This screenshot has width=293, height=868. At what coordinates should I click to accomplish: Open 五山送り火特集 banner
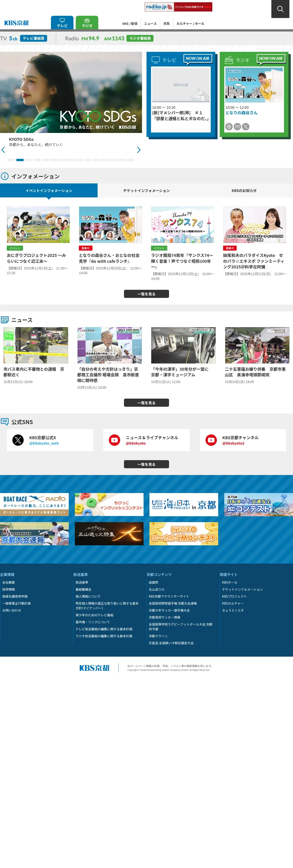(x=109, y=534)
